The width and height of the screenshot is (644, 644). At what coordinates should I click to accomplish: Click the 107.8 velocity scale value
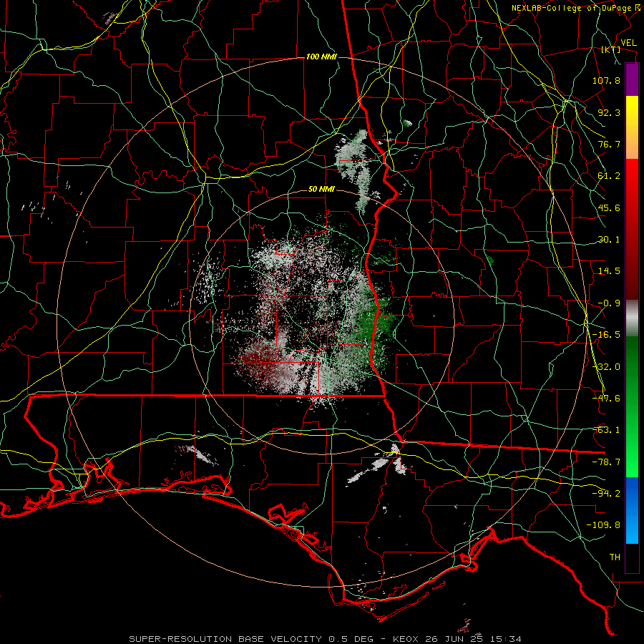coord(606,80)
